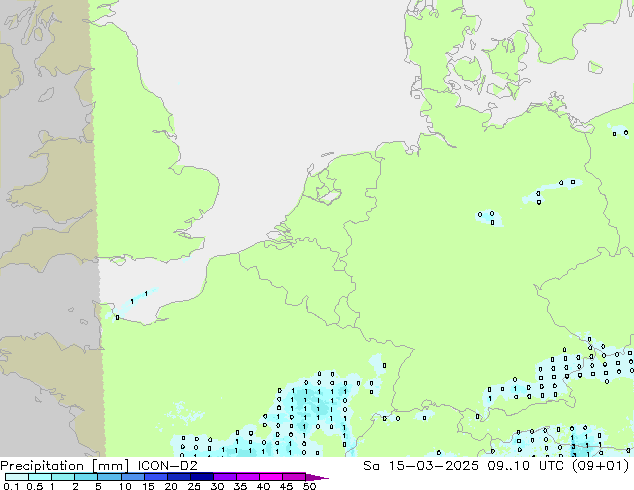Select legend swatch between 2 and 5
Image resolution: width=634 pixels, height=490 pixels.
86,477
